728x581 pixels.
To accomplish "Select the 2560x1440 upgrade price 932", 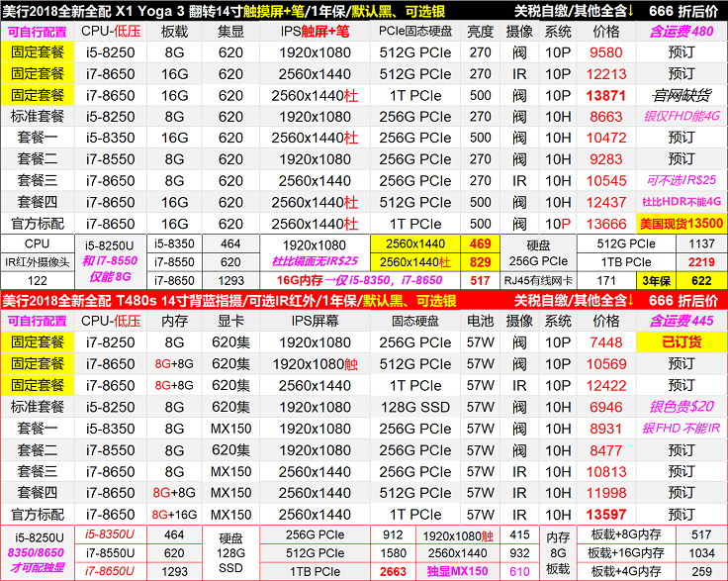I will coord(519,553).
